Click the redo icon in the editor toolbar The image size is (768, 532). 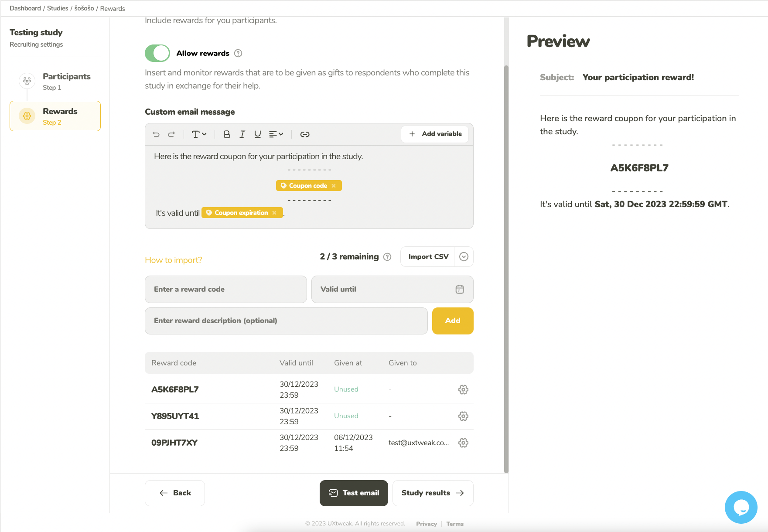[171, 134]
